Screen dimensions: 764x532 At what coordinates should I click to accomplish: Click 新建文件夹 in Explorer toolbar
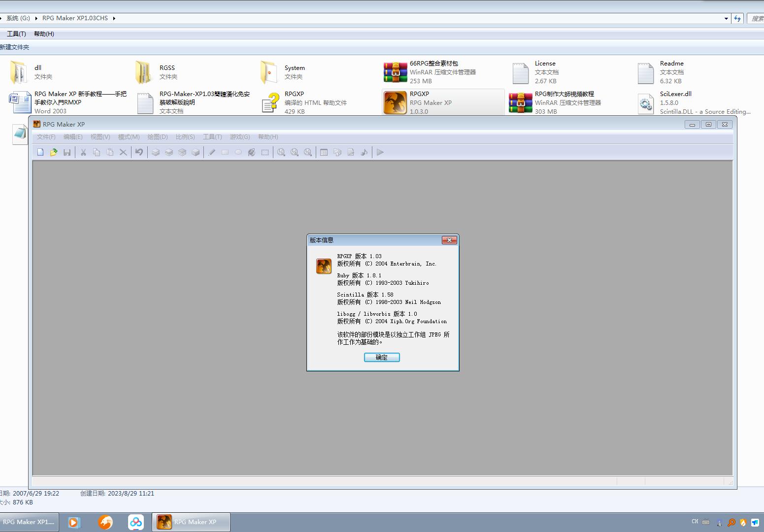pyautogui.click(x=15, y=47)
